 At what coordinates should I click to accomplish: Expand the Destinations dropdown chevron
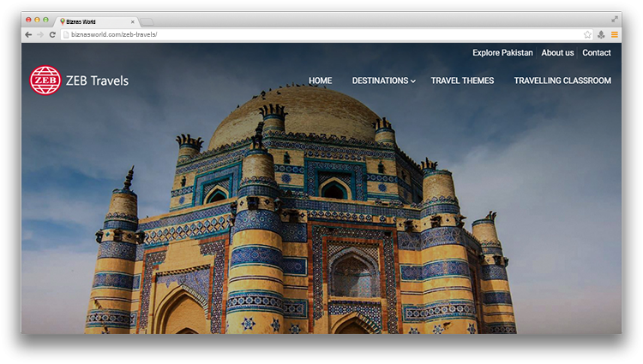[413, 81]
